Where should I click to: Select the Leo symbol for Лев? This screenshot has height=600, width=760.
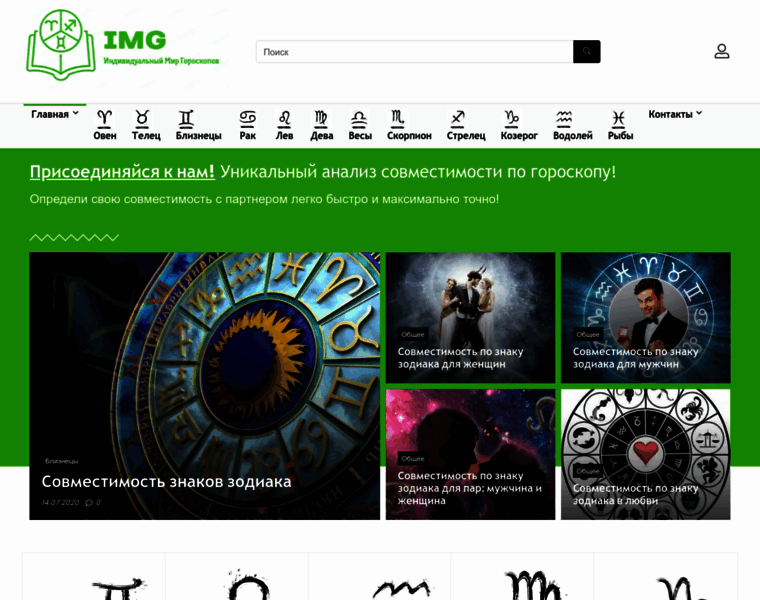(284, 117)
